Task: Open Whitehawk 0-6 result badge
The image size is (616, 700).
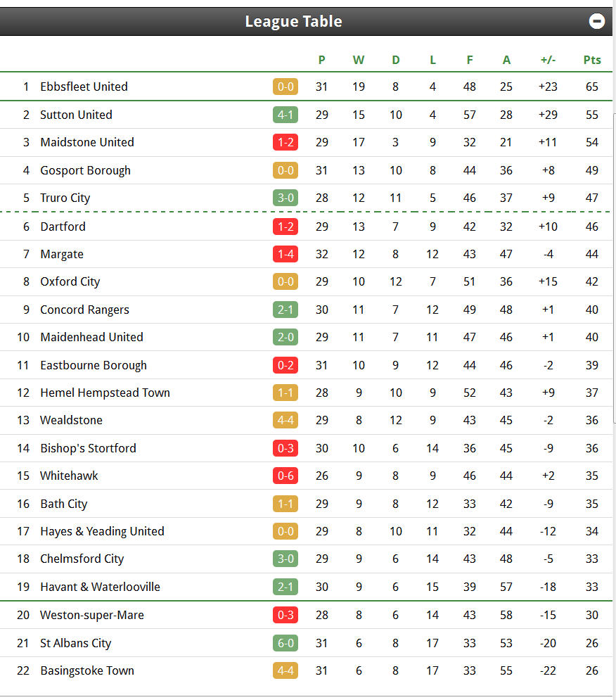Action: [x=285, y=476]
